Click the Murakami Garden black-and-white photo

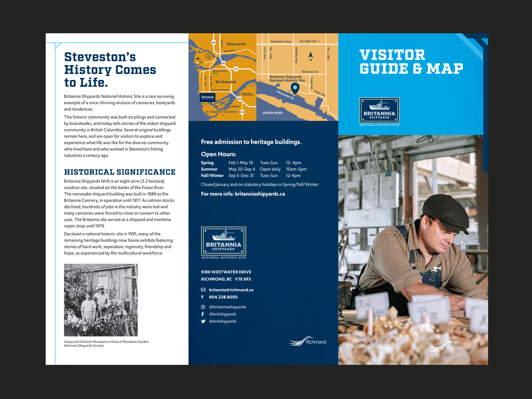[x=101, y=300]
